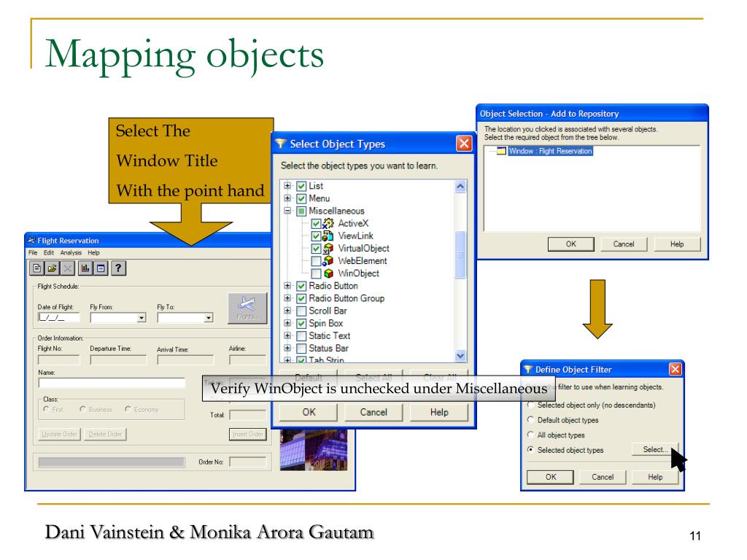Uncheck the ActiveX checkbox
The width and height of the screenshot is (747, 560).
coord(316,223)
